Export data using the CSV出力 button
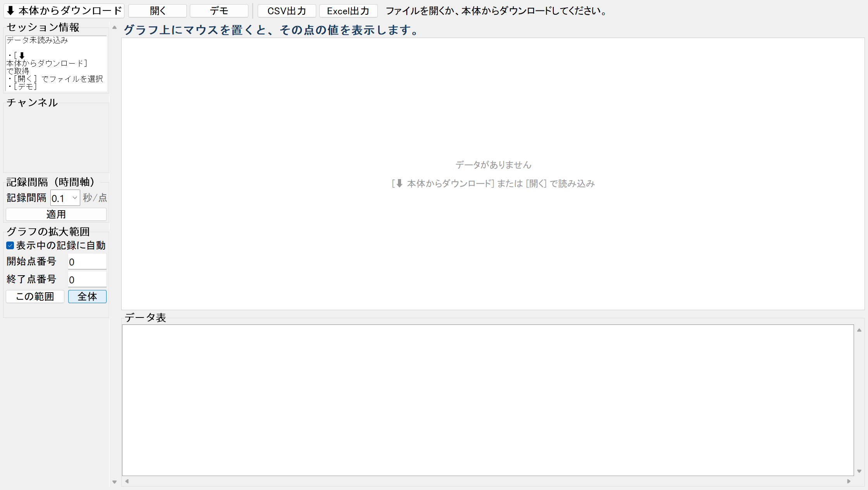Viewport: 868px width, 490px height. coord(287,11)
